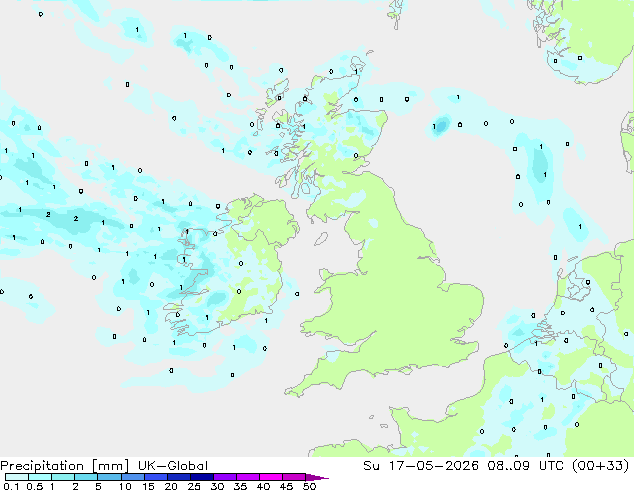634x490 pixels.
Task: Select legend swatch between 5 and 10
Action: pos(109,477)
